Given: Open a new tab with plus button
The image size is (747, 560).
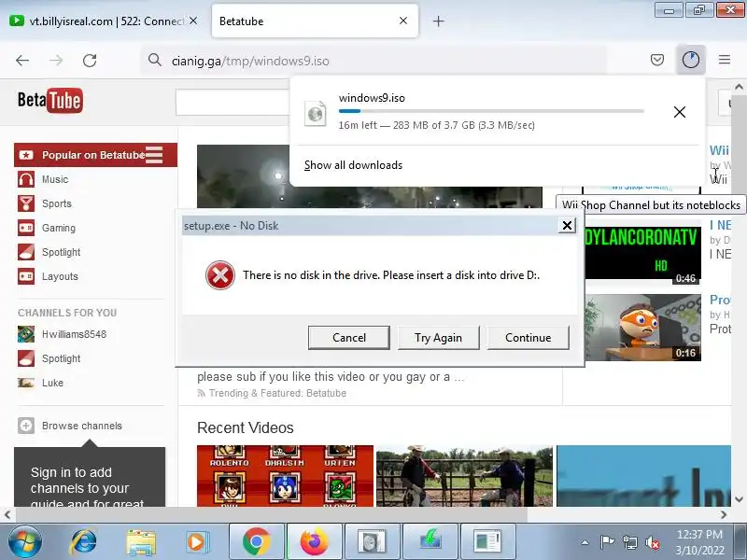Looking at the screenshot, I should tap(438, 21).
